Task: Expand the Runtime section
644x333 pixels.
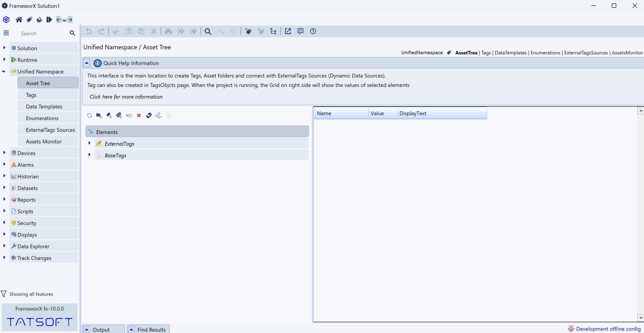Action: pyautogui.click(x=4, y=59)
